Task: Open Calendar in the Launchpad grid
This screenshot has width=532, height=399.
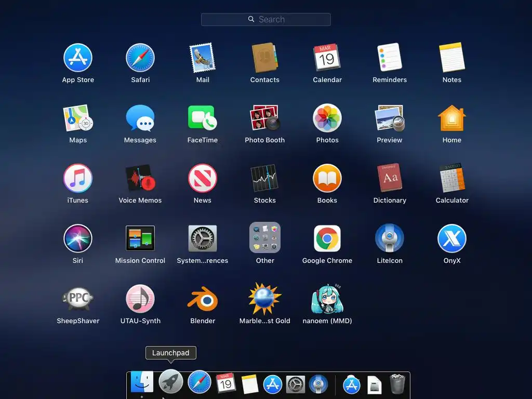Action: click(327, 57)
